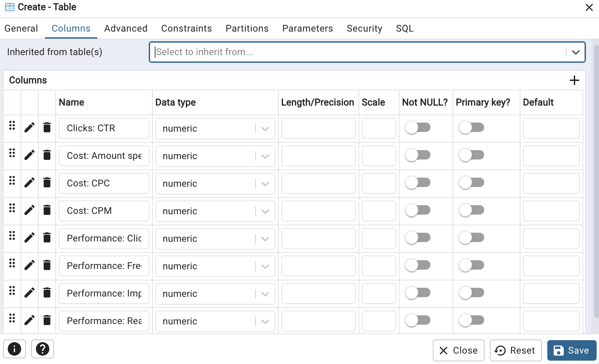Click the Create - Table title icon

10,7
